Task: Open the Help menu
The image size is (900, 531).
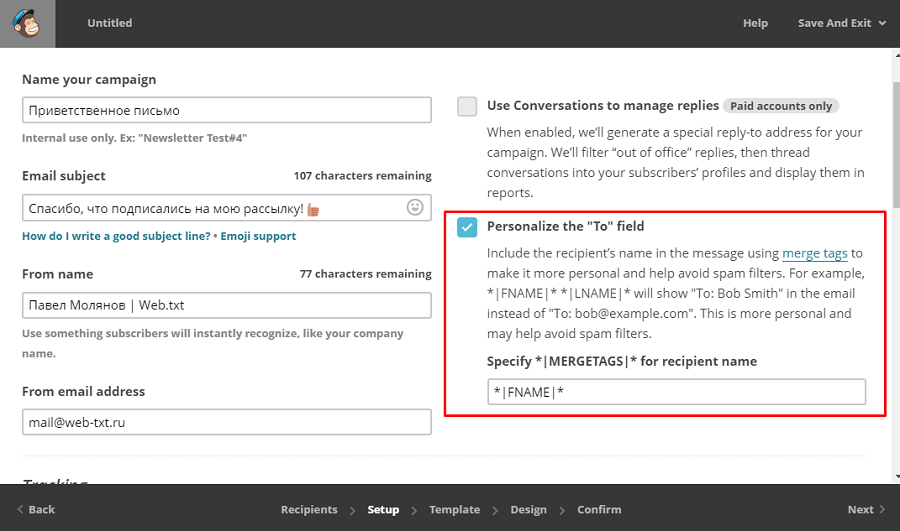Action: click(755, 23)
